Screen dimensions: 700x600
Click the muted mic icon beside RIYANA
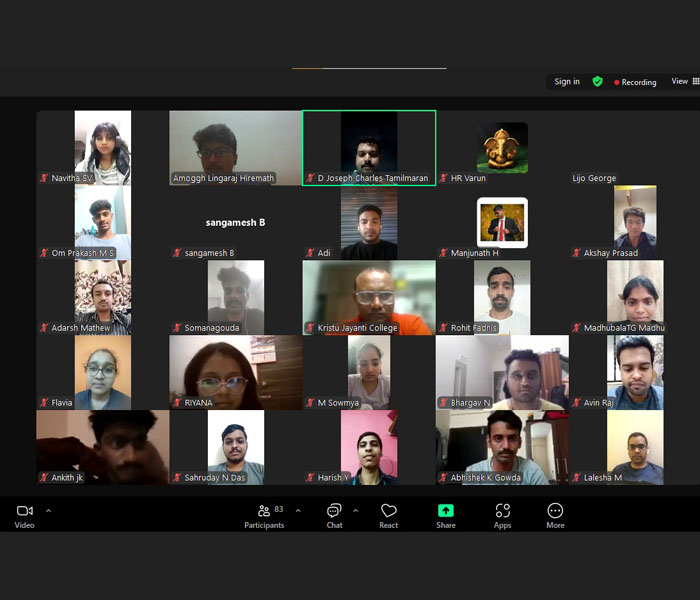coord(177,403)
